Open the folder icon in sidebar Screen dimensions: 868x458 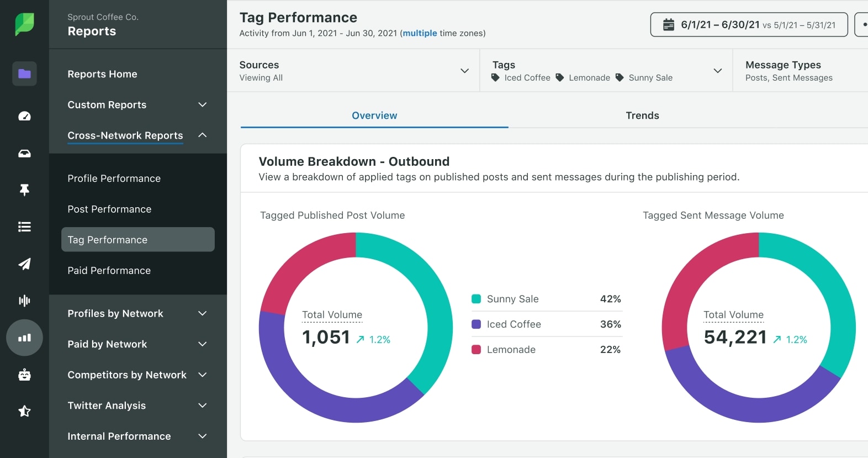[x=24, y=73]
